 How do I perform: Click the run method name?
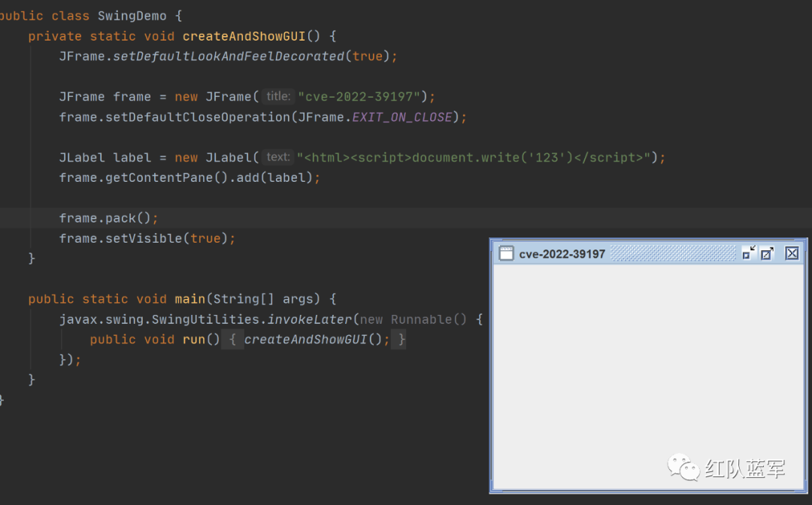tap(194, 340)
